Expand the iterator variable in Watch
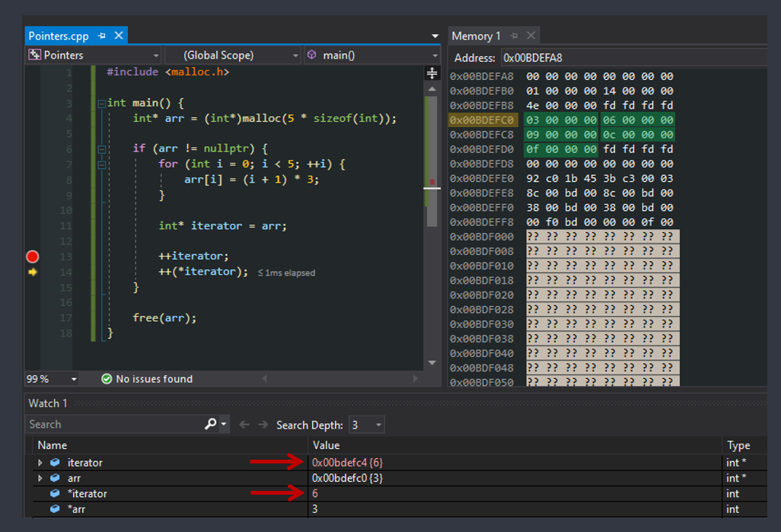781x532 pixels. [40, 463]
